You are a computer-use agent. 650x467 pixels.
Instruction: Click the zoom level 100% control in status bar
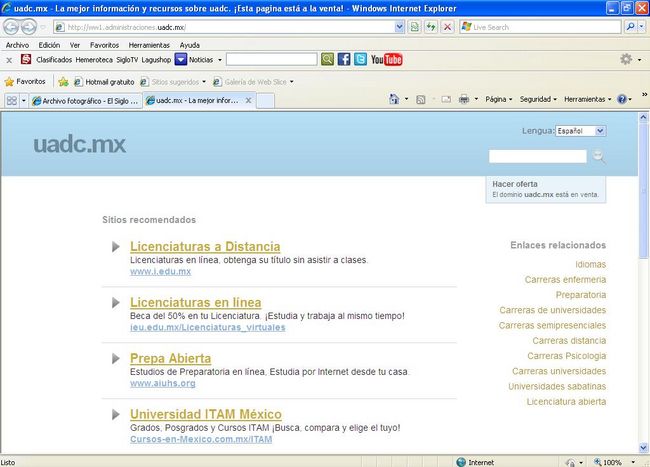[x=612, y=461]
